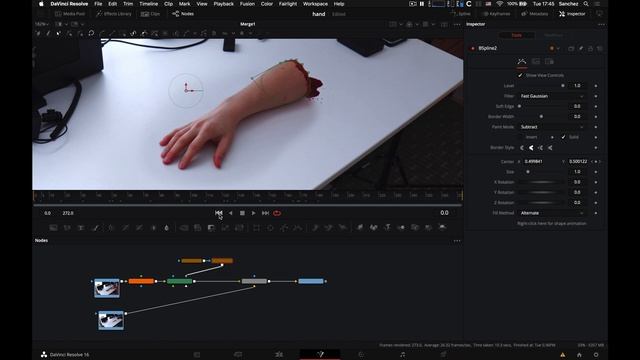Open the Nodes panel options menu
The image size is (640, 360).
457,241
